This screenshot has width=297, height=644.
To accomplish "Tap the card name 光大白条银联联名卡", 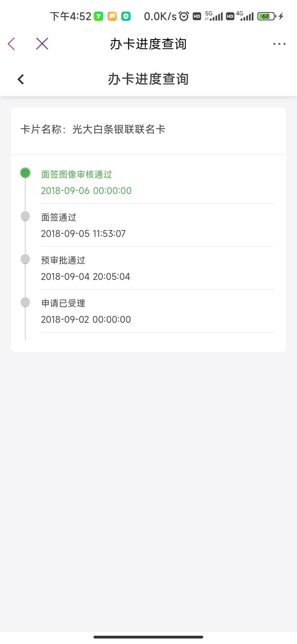I will point(119,129).
